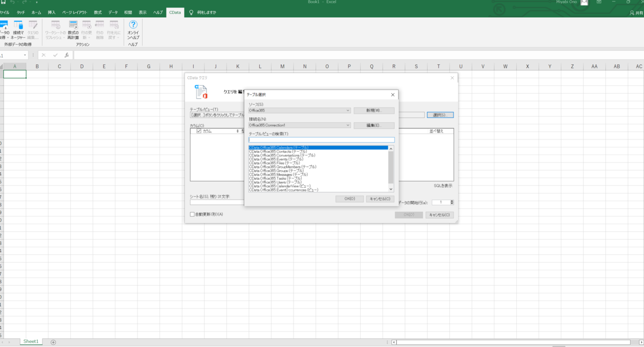
Task: Click the insert function fx icon
Action: pos(67,55)
